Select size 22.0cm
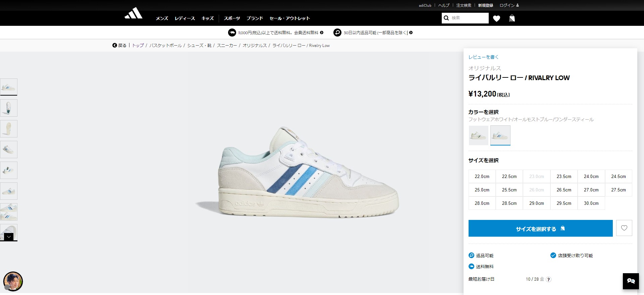This screenshot has height=295, width=644. pos(482,176)
